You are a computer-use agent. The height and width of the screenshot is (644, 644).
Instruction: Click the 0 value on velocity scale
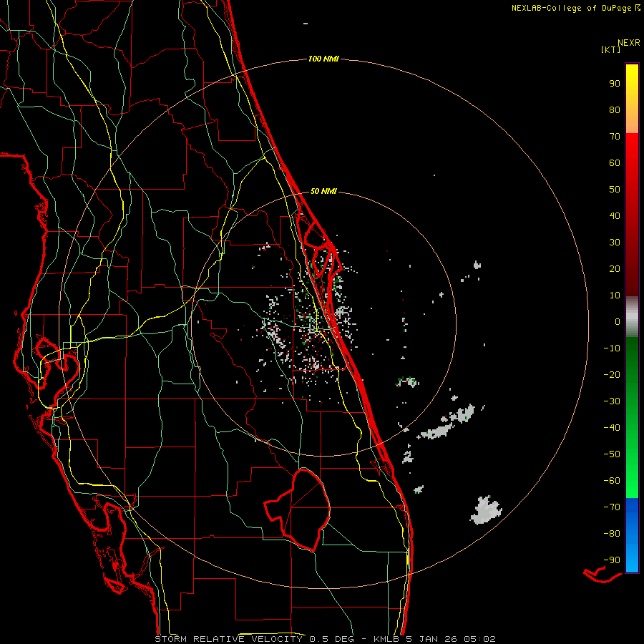click(x=618, y=322)
